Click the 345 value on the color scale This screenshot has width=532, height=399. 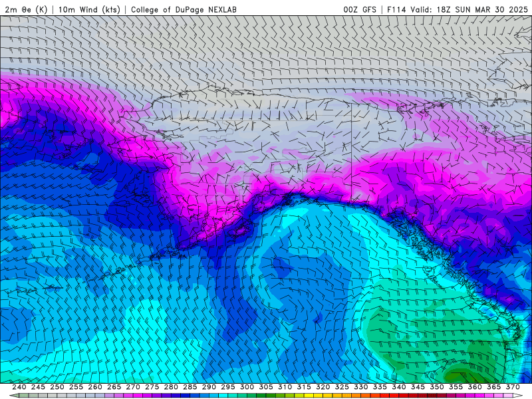pos(418,387)
